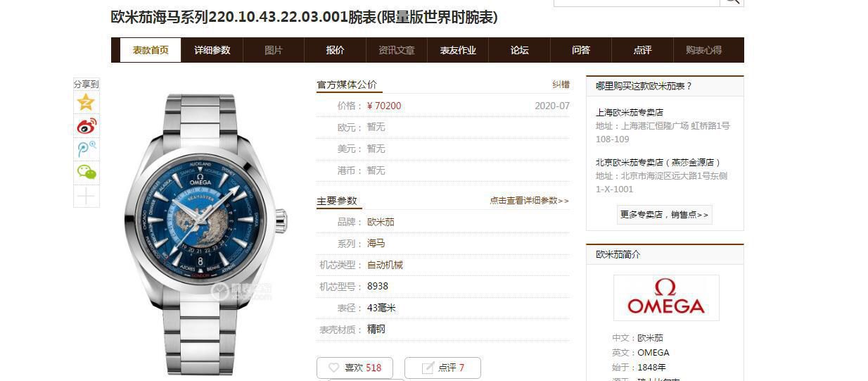Click the 点评 review button
This screenshot has width=868, height=381.
tap(444, 368)
